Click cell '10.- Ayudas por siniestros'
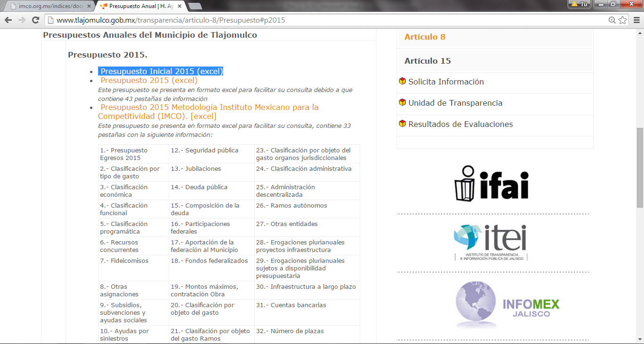 pyautogui.click(x=133, y=335)
